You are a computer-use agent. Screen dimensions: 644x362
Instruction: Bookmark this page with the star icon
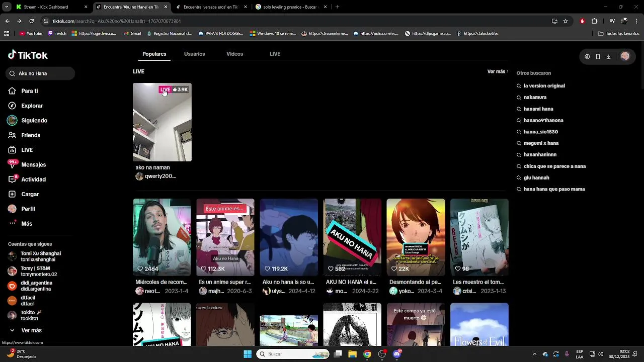click(566, 21)
